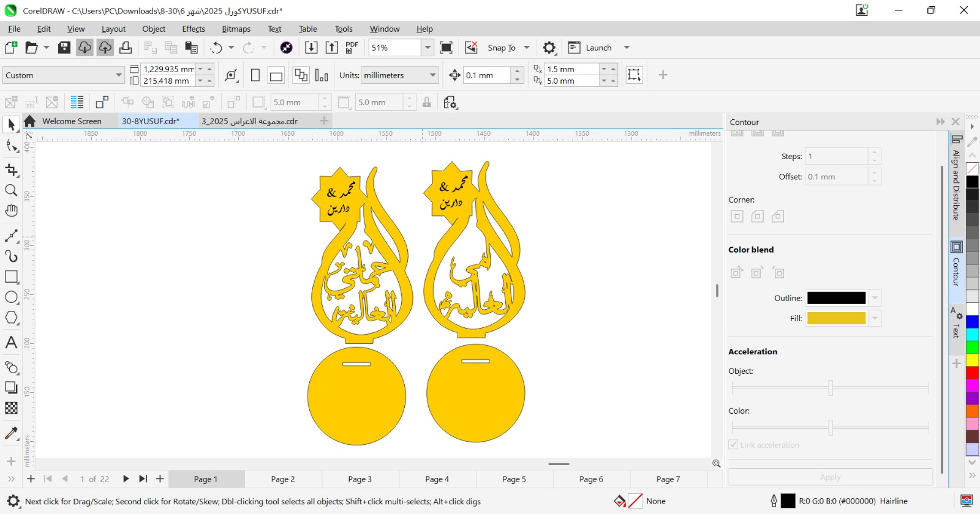Select the Text tool
980x514 pixels.
[11, 343]
